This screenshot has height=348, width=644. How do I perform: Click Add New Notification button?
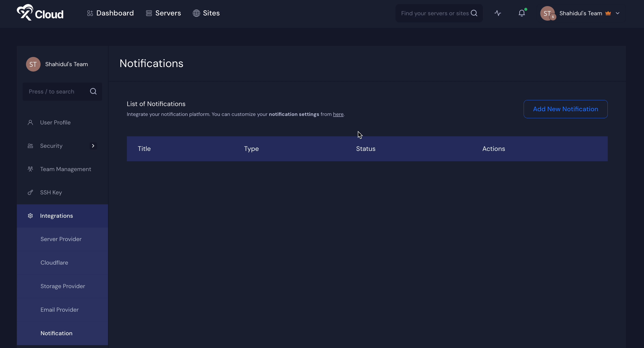[x=565, y=109]
